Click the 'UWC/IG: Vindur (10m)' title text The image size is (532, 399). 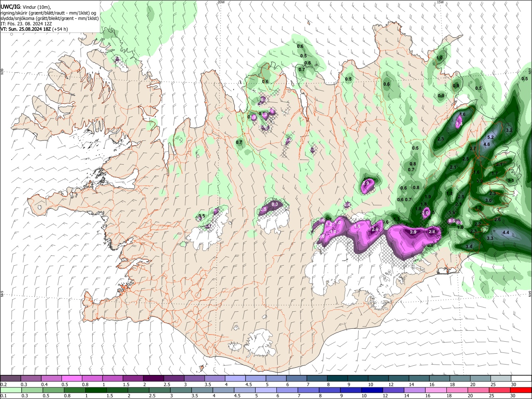(x=26, y=7)
